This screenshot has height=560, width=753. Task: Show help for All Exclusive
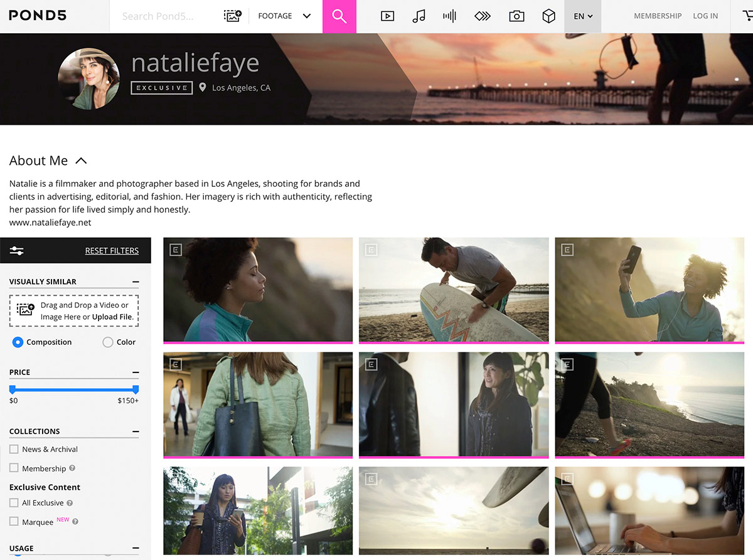(70, 503)
